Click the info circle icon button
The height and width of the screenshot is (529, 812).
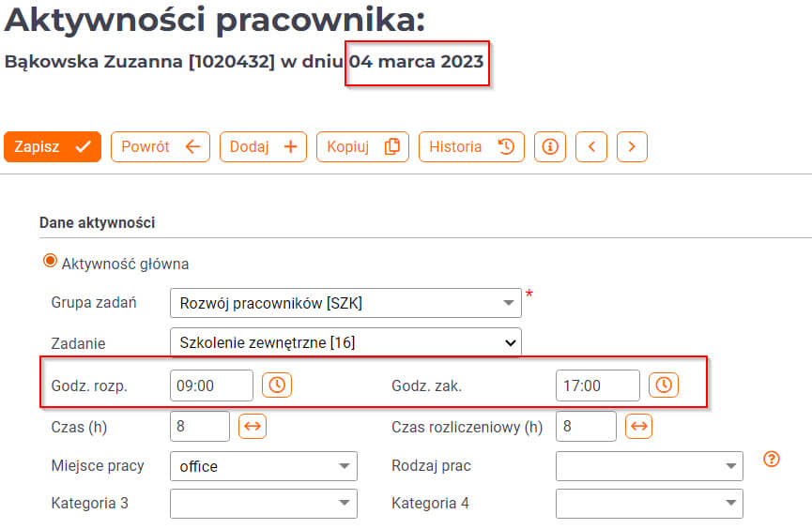[550, 146]
